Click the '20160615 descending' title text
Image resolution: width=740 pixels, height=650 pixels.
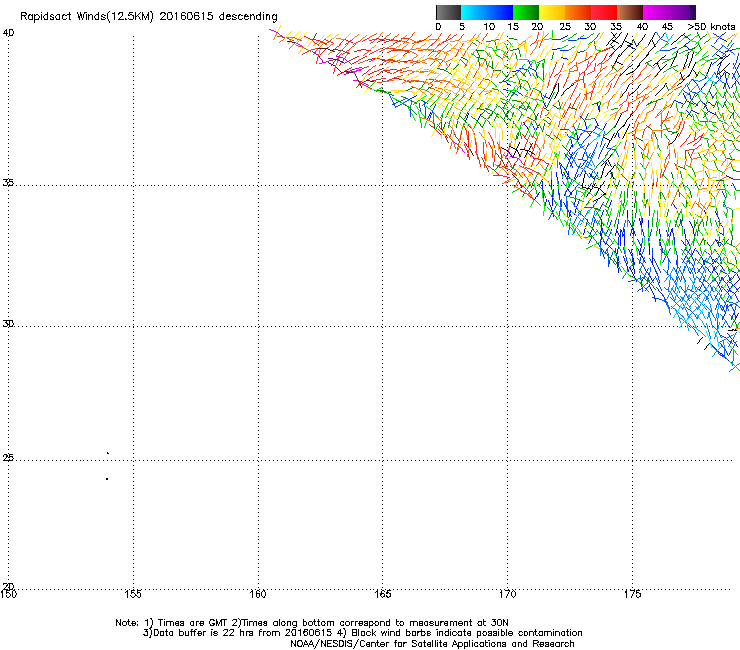219,17
